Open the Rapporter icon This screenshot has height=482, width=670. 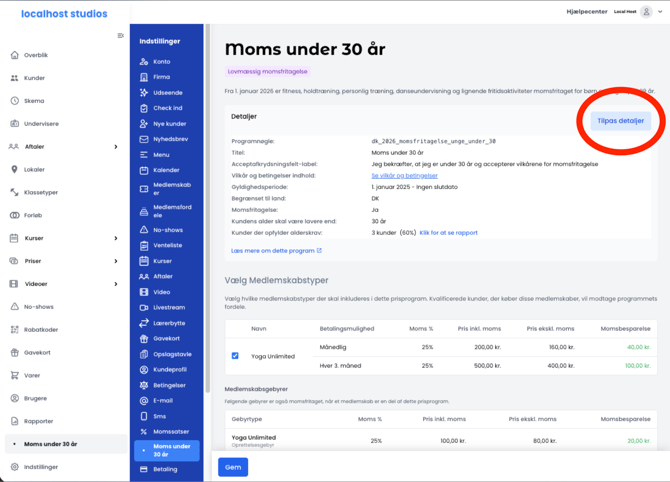14,421
